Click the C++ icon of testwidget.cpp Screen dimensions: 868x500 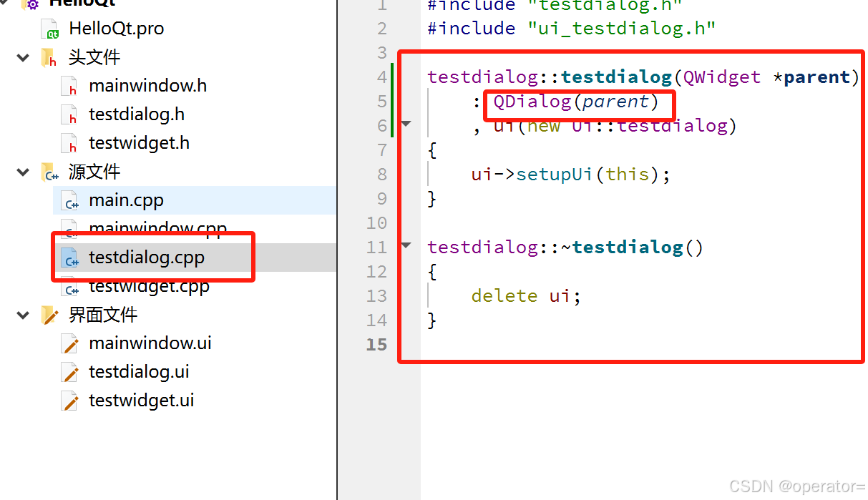click(70, 287)
